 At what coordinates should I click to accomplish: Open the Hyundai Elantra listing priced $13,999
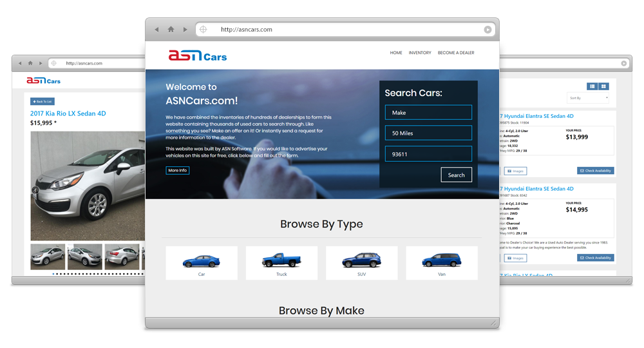click(537, 116)
